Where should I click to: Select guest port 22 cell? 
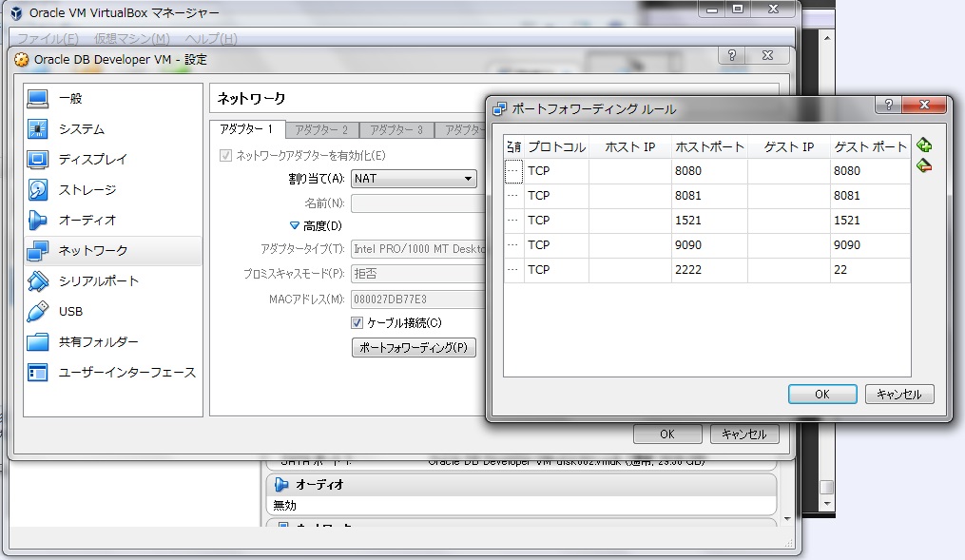pos(870,269)
